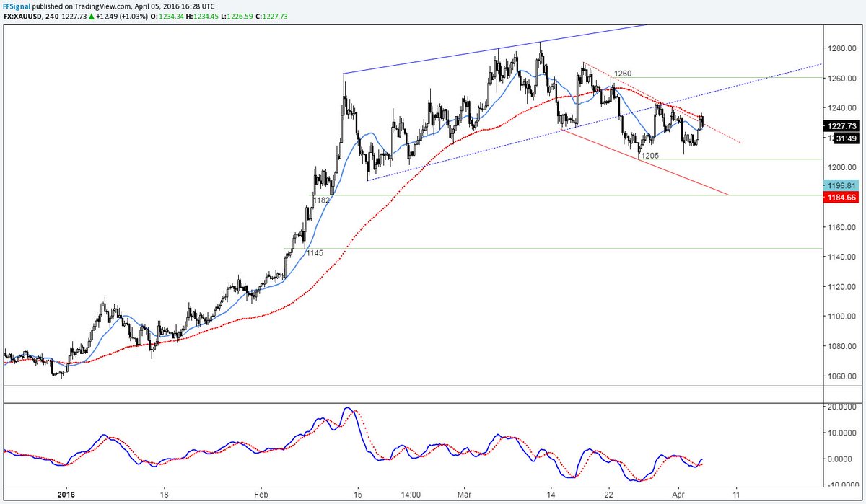
Task: Click the FFSignal publisher name
Action: pos(18,6)
